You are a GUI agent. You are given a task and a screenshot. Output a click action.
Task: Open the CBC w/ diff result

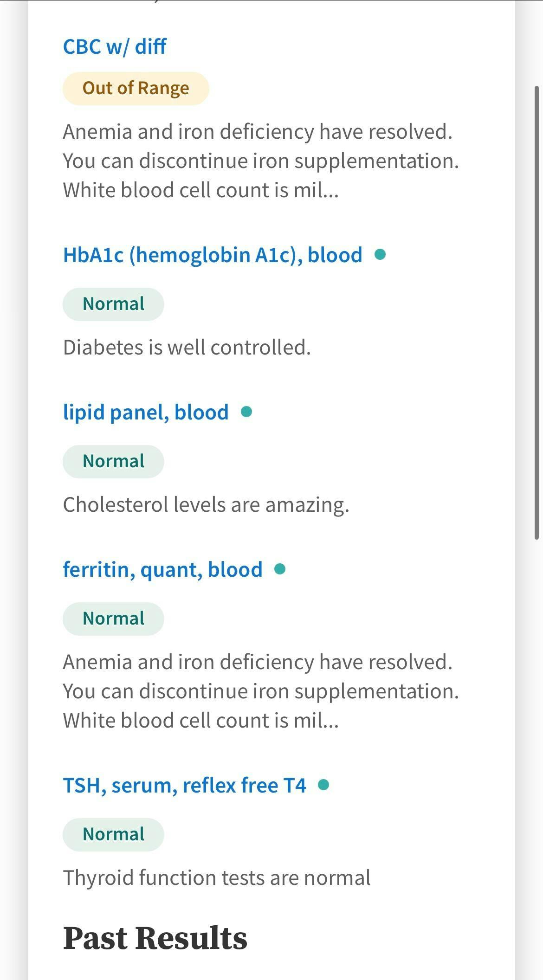pyautogui.click(x=115, y=47)
